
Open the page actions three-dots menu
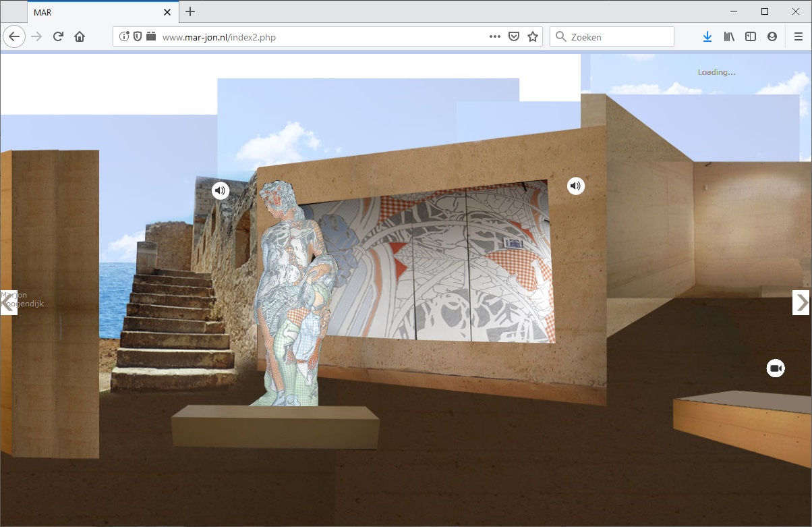[495, 37]
